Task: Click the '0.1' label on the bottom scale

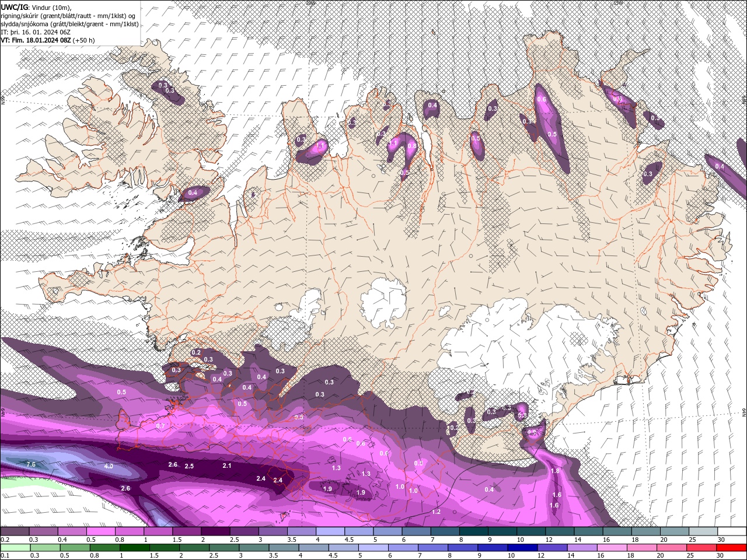Action: pyautogui.click(x=5, y=556)
